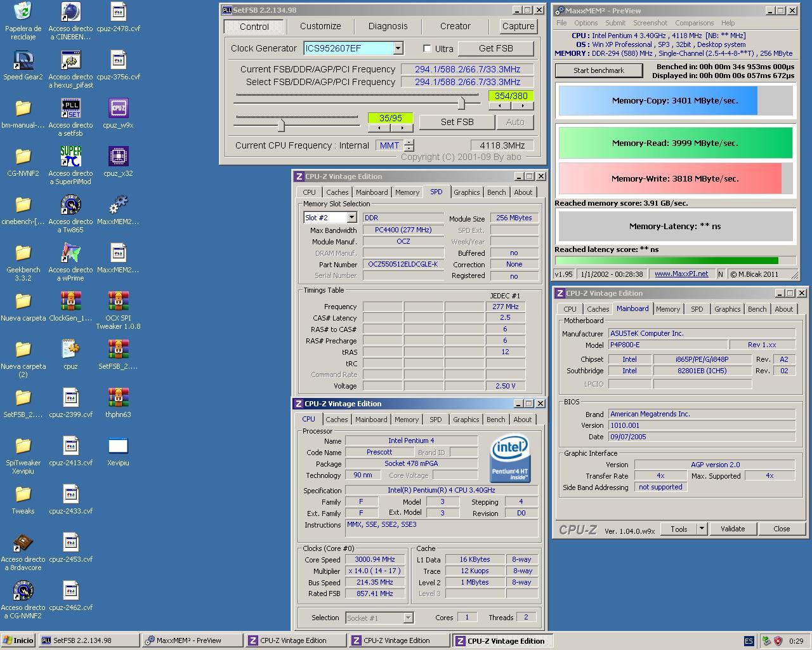The width and height of the screenshot is (812, 650).
Task: Click the Get FSB button
Action: pos(495,48)
